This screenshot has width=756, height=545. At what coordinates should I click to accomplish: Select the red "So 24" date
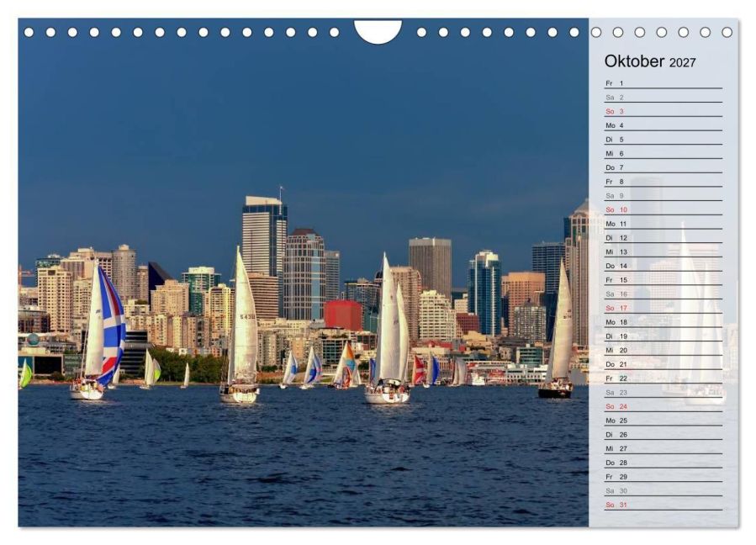pyautogui.click(x=663, y=406)
